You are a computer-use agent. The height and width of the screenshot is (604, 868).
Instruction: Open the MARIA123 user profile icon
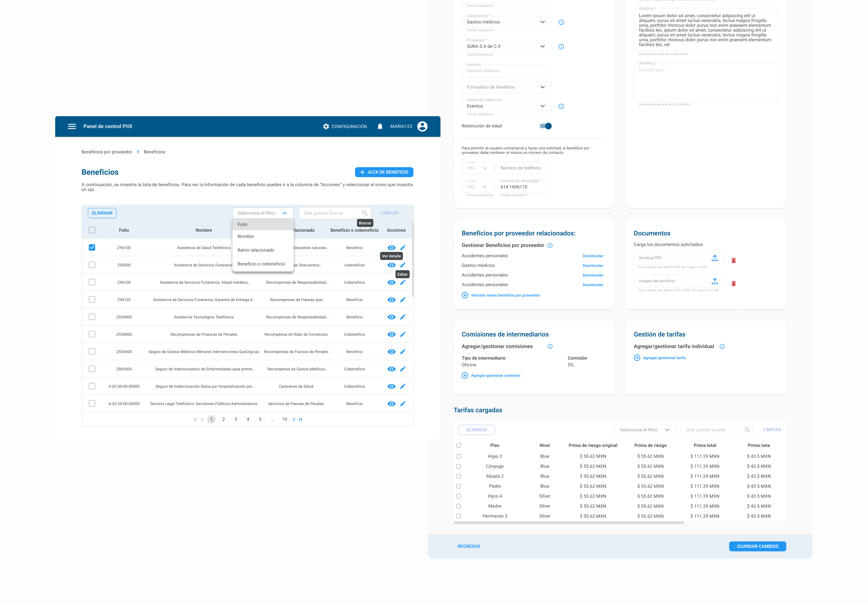tap(422, 126)
